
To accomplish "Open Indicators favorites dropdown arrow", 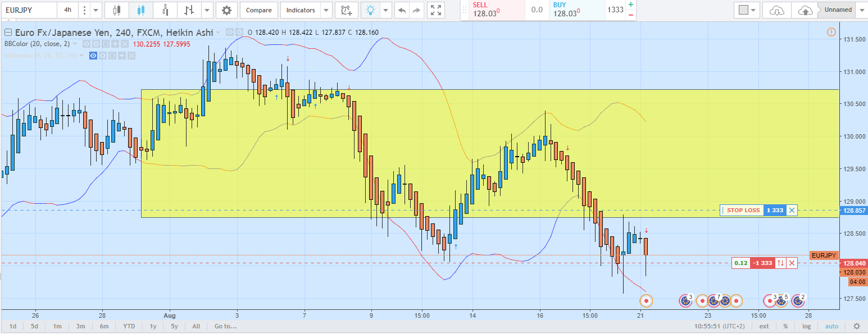I will click(326, 10).
